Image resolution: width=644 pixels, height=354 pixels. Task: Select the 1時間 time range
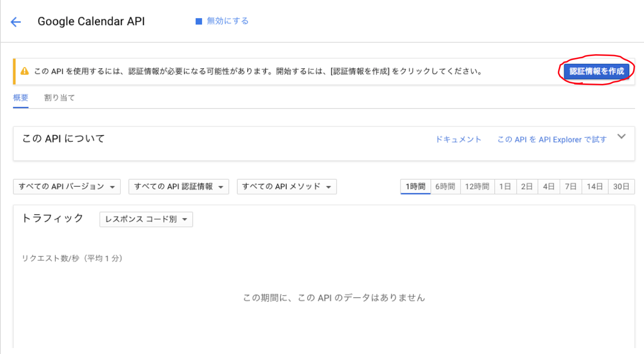click(x=416, y=187)
